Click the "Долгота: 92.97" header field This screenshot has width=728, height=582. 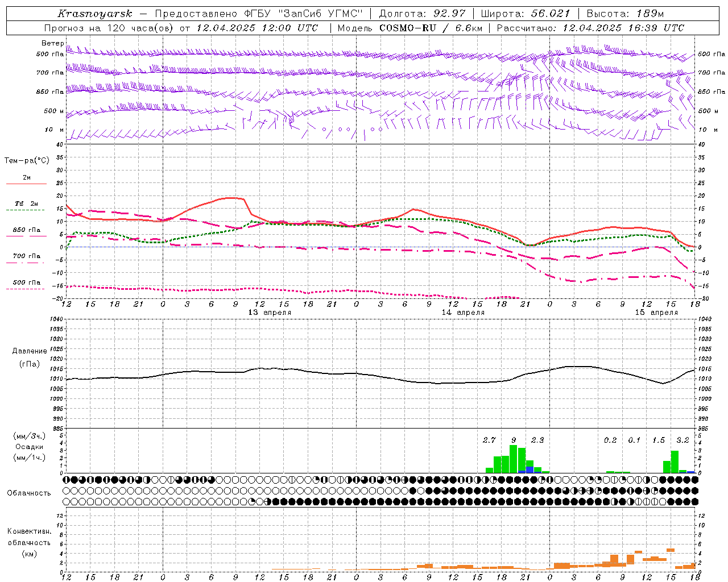tap(422, 14)
